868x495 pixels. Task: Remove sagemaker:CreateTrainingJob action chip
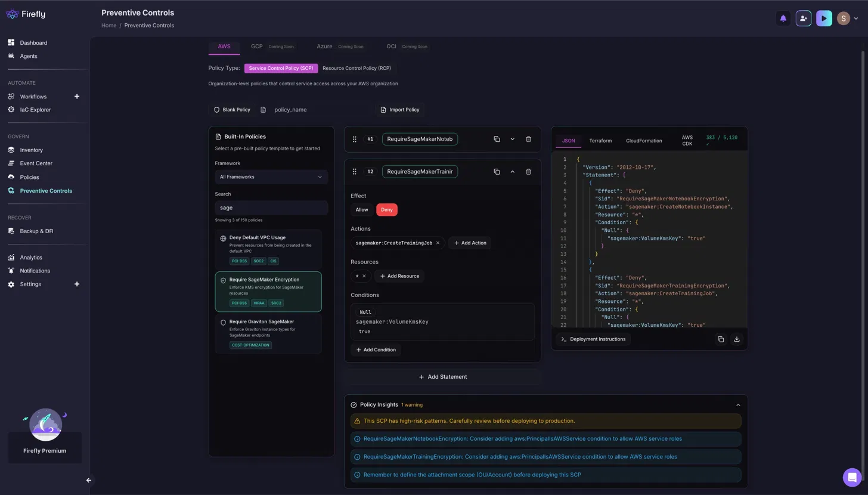(438, 243)
